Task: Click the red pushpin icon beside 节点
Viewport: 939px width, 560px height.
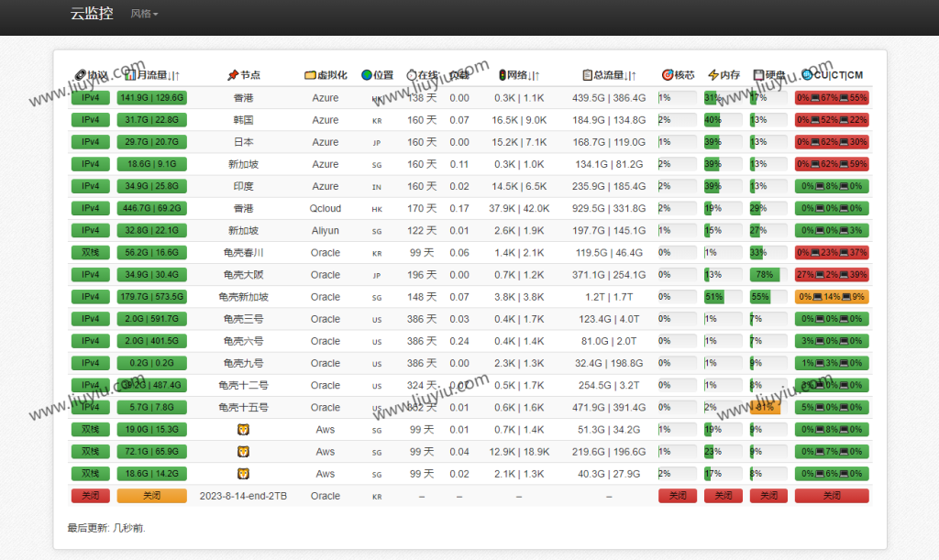Action: click(x=233, y=75)
